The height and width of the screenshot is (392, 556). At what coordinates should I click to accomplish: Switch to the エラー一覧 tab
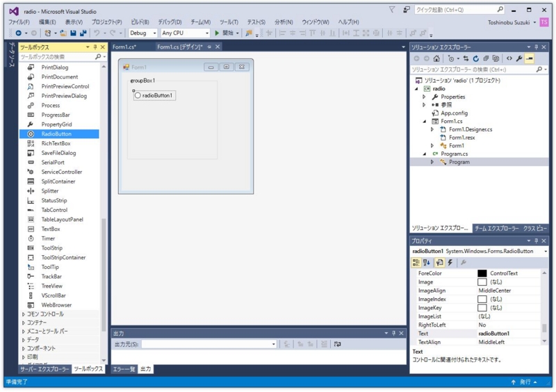124,369
